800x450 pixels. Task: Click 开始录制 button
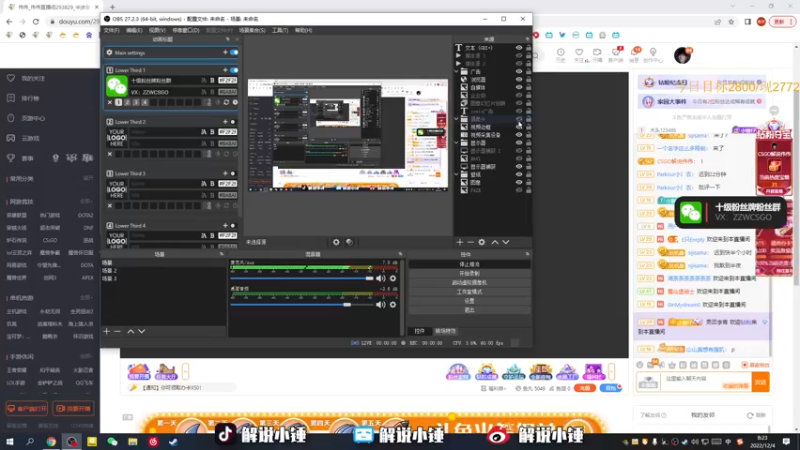click(x=469, y=273)
